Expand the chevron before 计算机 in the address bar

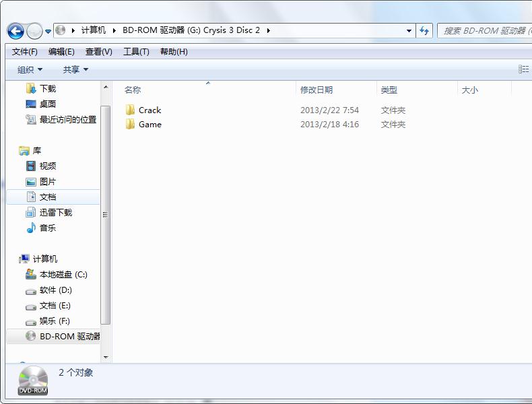click(73, 30)
